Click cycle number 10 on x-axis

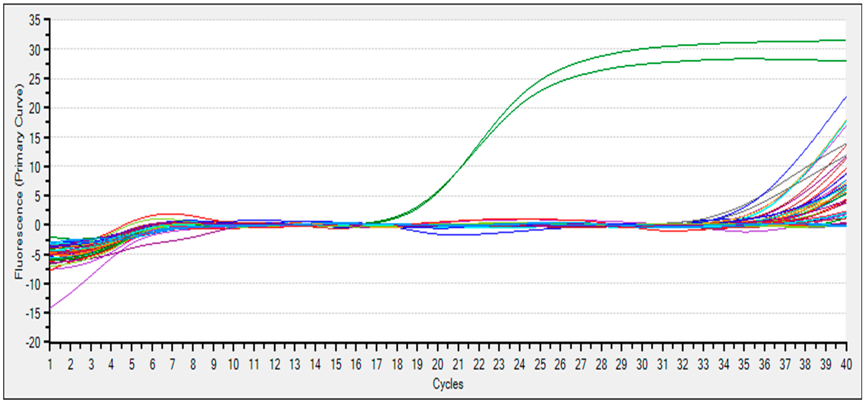click(x=233, y=365)
